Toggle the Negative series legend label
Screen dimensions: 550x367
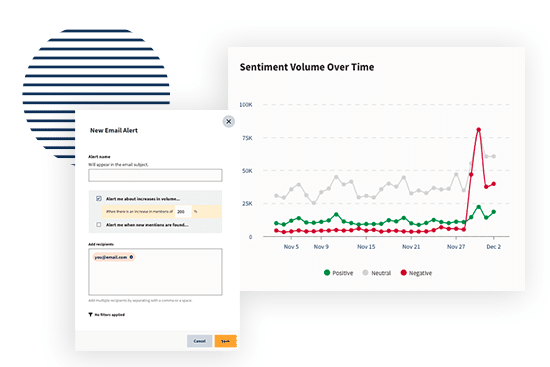420,273
